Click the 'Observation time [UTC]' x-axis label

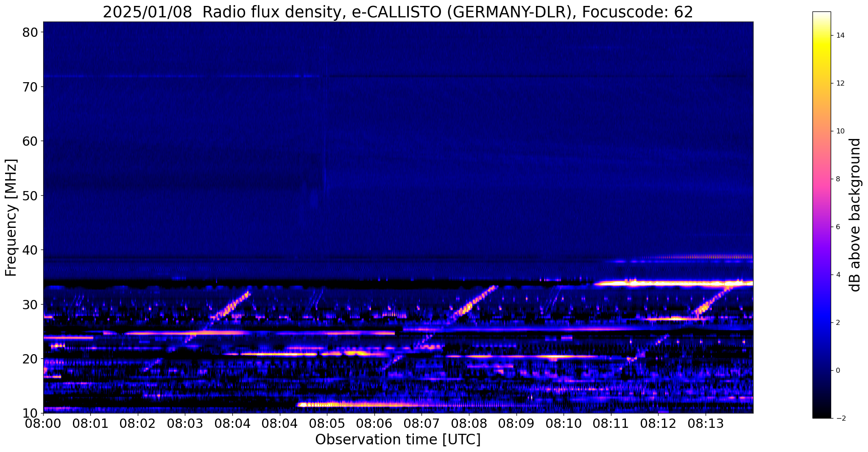point(398,440)
